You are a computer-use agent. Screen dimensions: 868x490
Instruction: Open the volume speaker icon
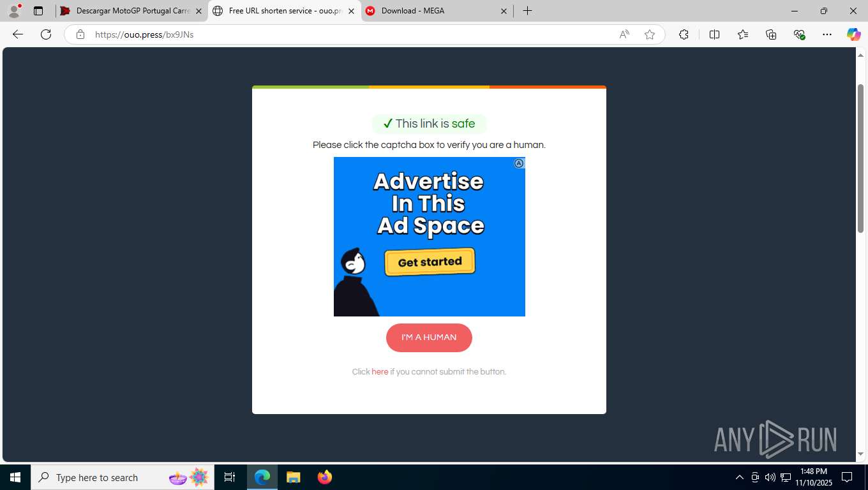[x=770, y=477]
